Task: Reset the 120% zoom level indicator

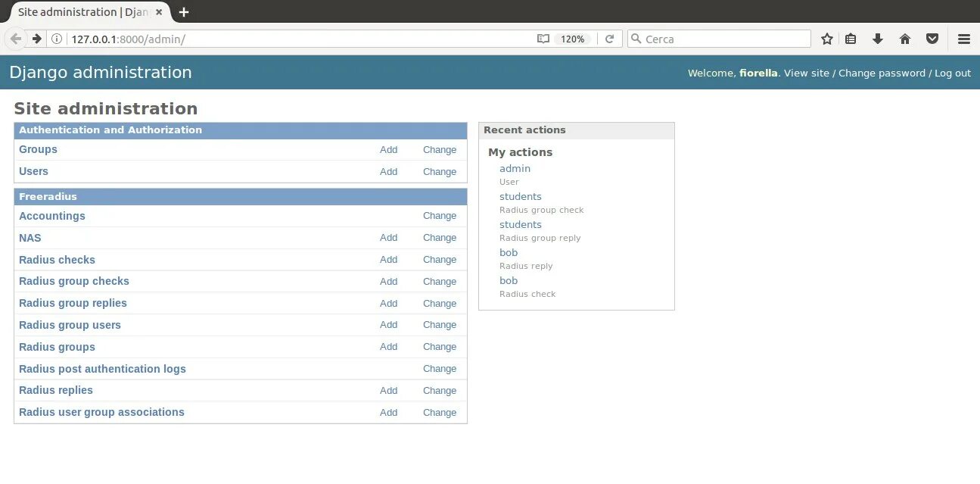Action: pyautogui.click(x=572, y=39)
